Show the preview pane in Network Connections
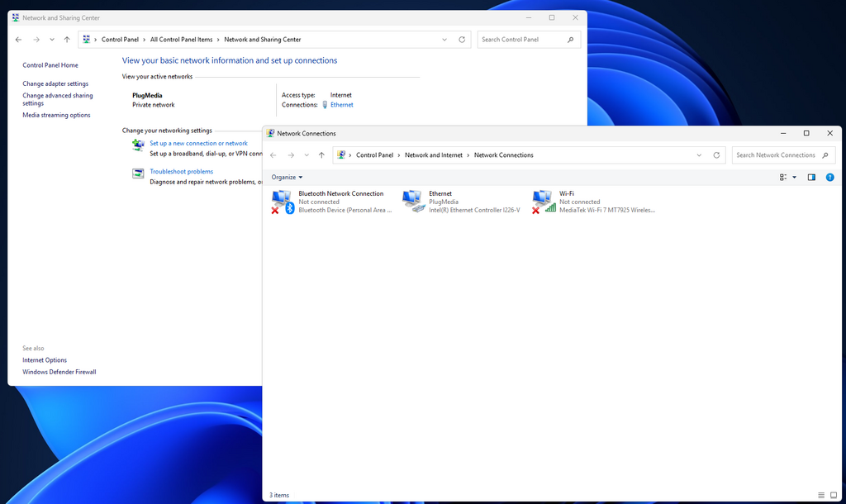The height and width of the screenshot is (504, 846). coord(811,177)
